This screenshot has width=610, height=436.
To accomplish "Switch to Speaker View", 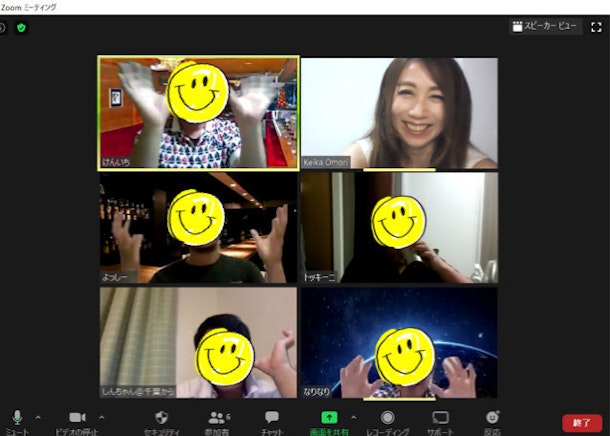I will (544, 27).
